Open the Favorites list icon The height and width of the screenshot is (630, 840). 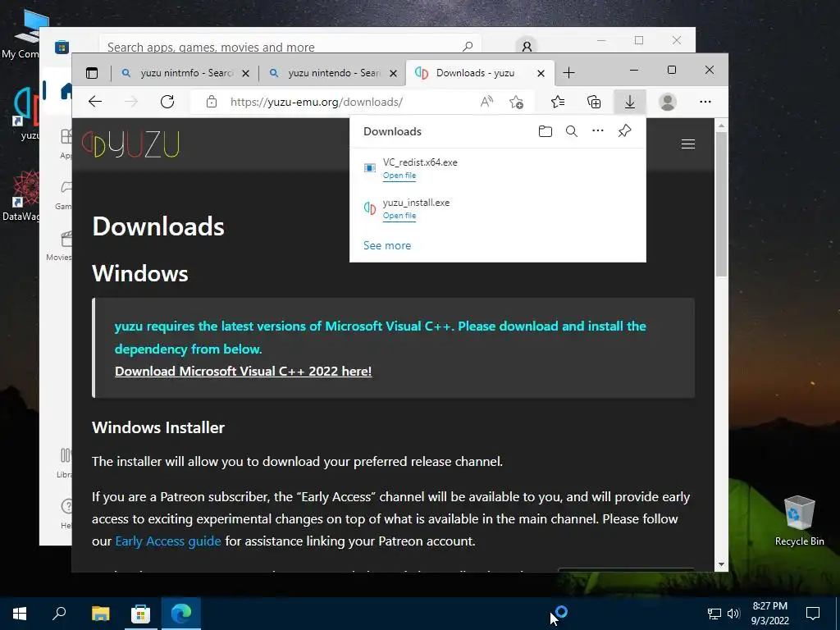click(558, 102)
